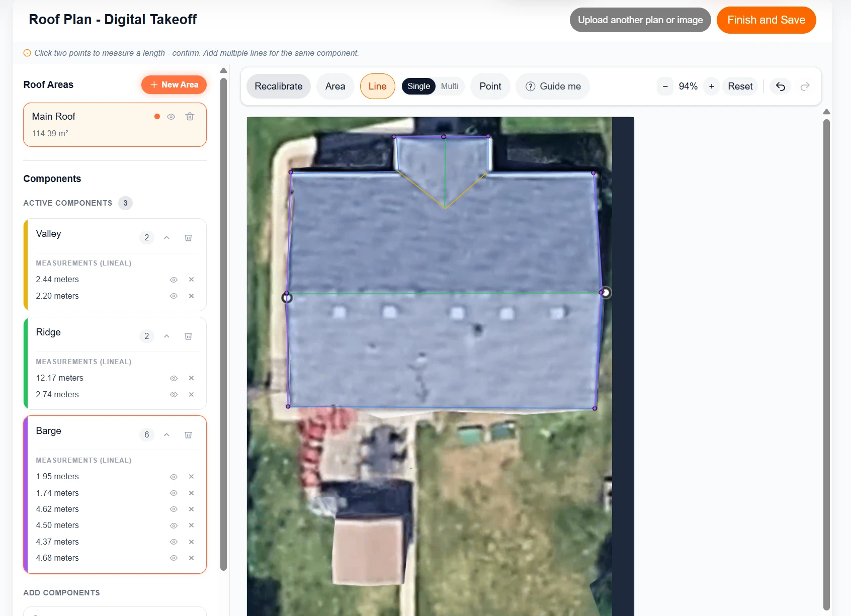Remove the 4.62 meters measurement

[x=191, y=509]
